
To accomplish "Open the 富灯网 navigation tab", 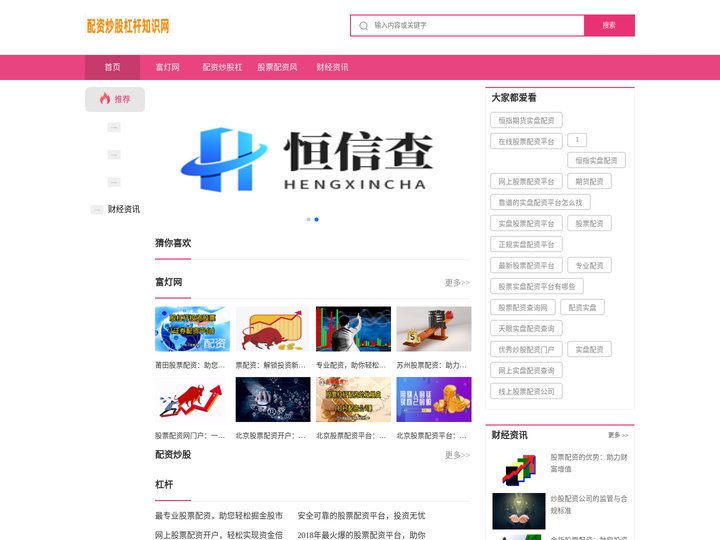I will pos(167,67).
